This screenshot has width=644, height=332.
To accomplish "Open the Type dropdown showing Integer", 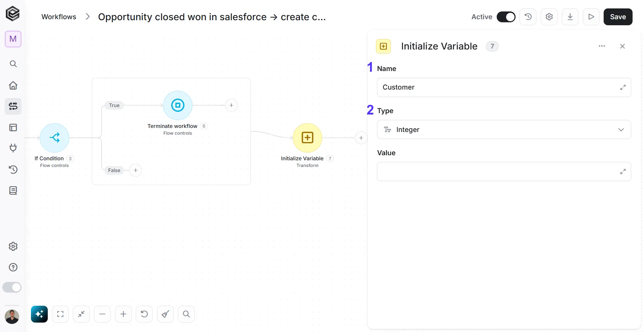I will 504,130.
